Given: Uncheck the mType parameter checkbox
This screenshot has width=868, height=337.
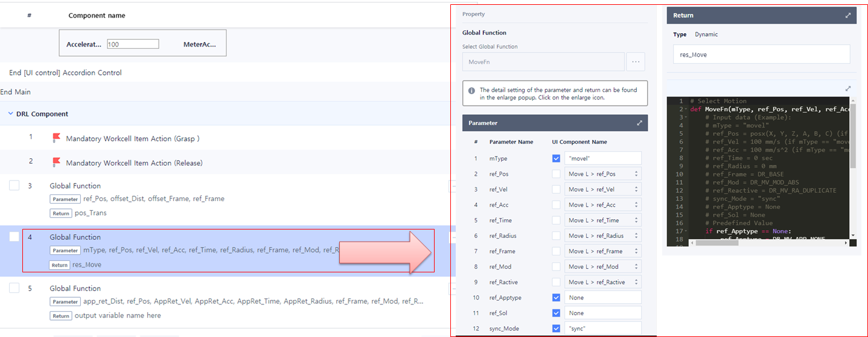Looking at the screenshot, I should pos(556,158).
